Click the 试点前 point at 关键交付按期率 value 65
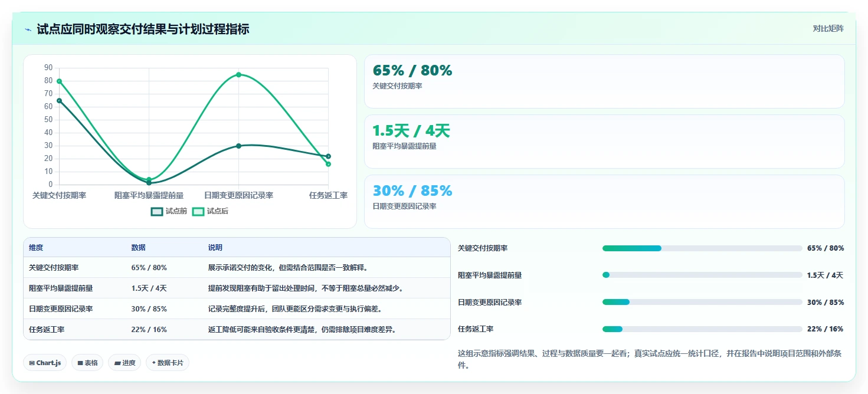This screenshot has height=394, width=868. tap(59, 100)
